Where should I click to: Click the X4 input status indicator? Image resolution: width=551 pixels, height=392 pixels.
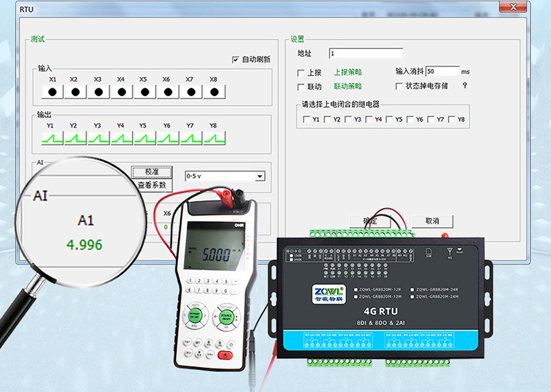point(122,92)
